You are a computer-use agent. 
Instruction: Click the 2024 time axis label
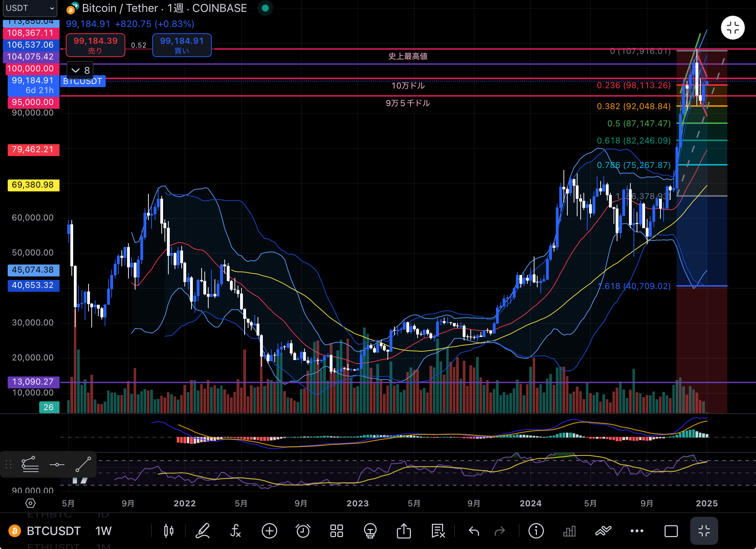click(531, 503)
